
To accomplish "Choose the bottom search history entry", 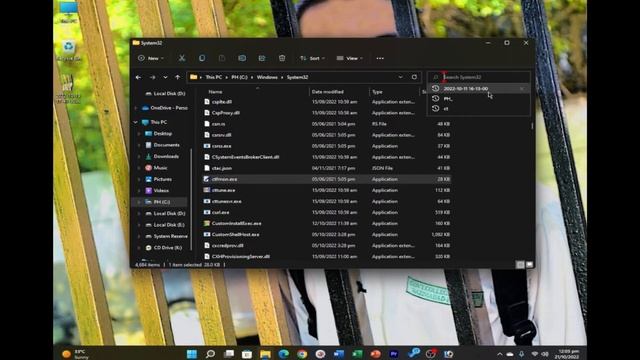I will pos(478,109).
